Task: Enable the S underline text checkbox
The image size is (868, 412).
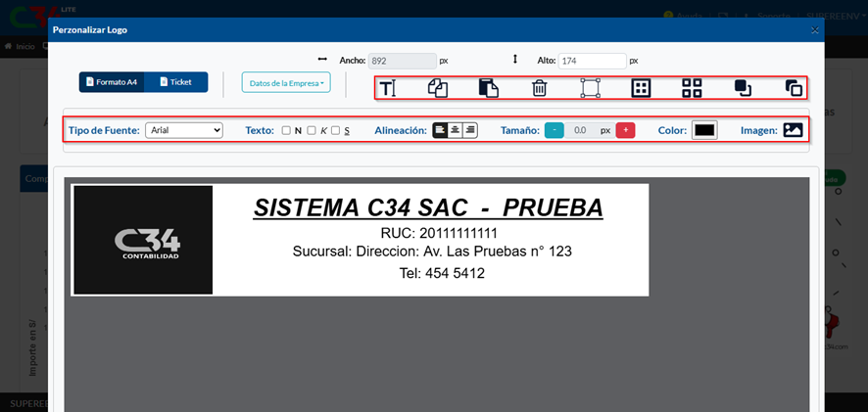Action: [335, 130]
